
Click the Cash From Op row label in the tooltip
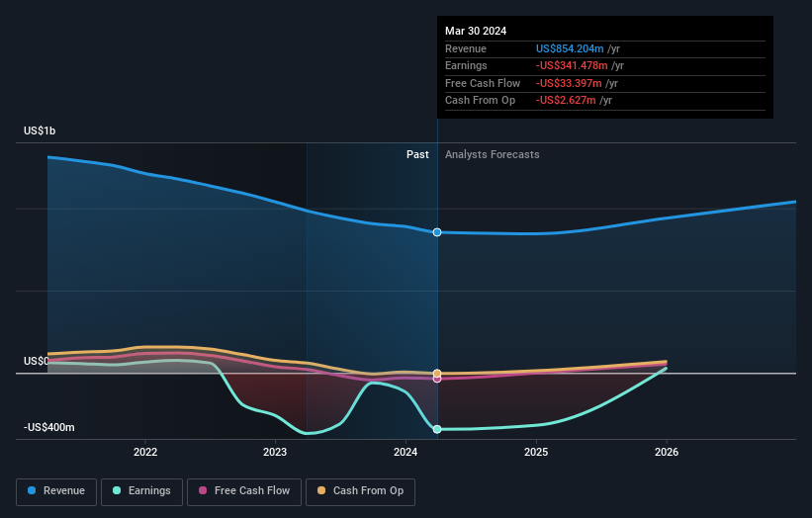click(480, 101)
